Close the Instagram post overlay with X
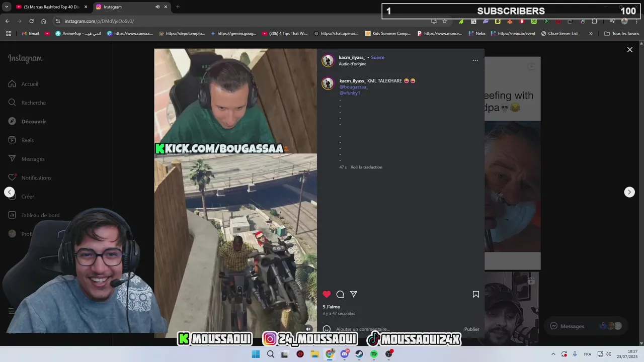The width and height of the screenshot is (644, 362). point(629,50)
